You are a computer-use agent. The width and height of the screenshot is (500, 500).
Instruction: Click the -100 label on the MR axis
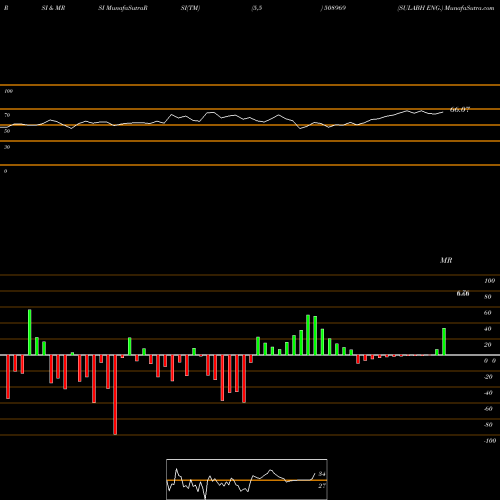coord(490,441)
